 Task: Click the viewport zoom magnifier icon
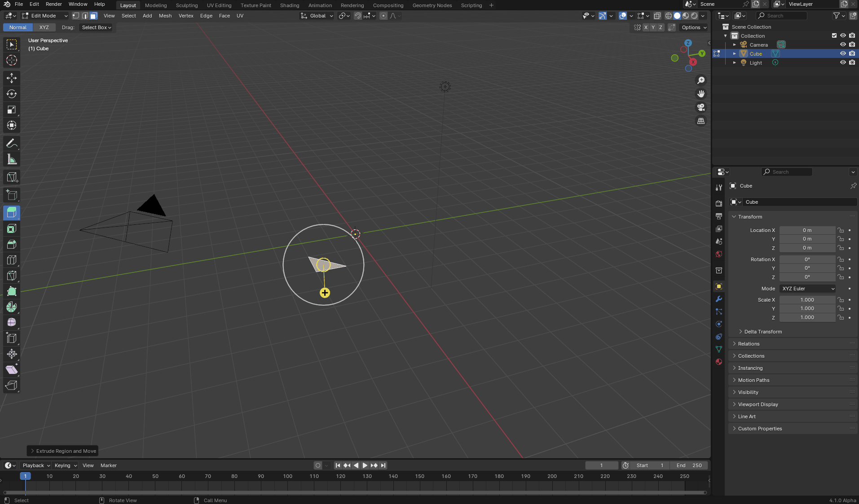701,80
